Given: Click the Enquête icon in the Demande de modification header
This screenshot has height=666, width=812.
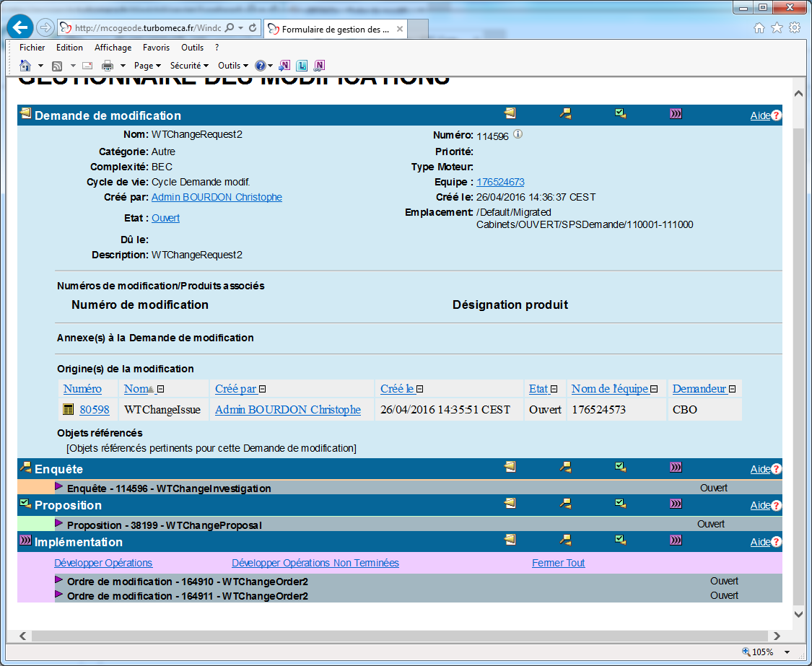Looking at the screenshot, I should tap(566, 113).
